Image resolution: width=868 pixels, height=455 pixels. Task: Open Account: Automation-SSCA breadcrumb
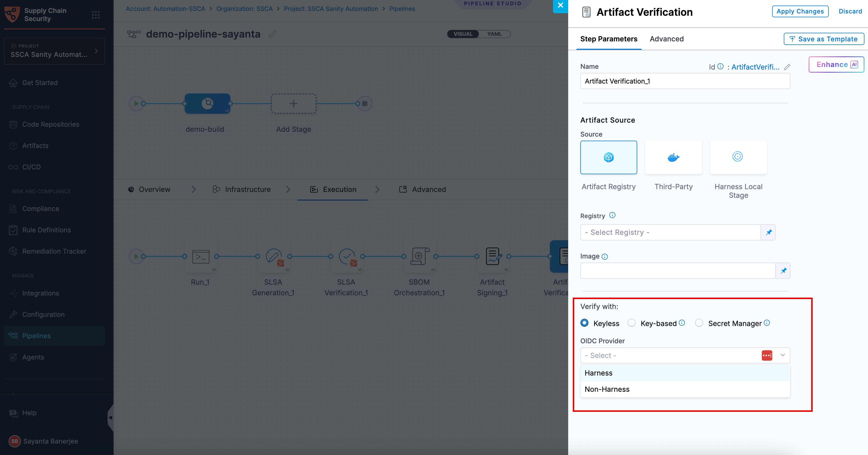coord(165,9)
